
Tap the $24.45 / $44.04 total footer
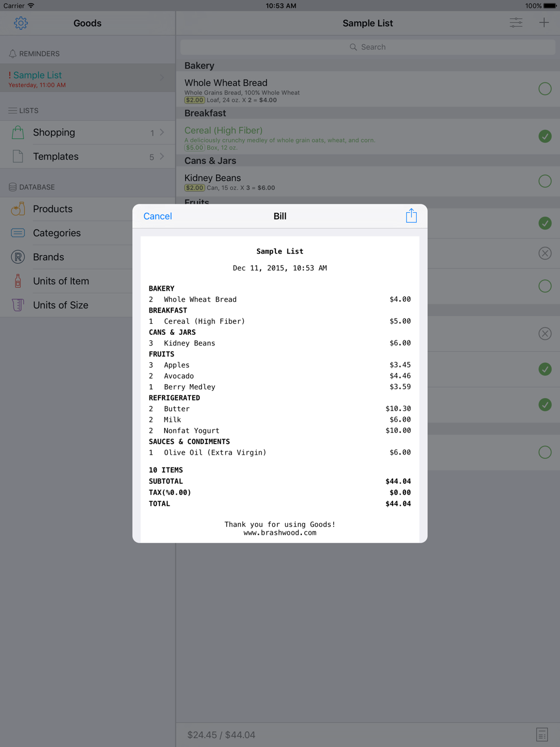(x=221, y=735)
